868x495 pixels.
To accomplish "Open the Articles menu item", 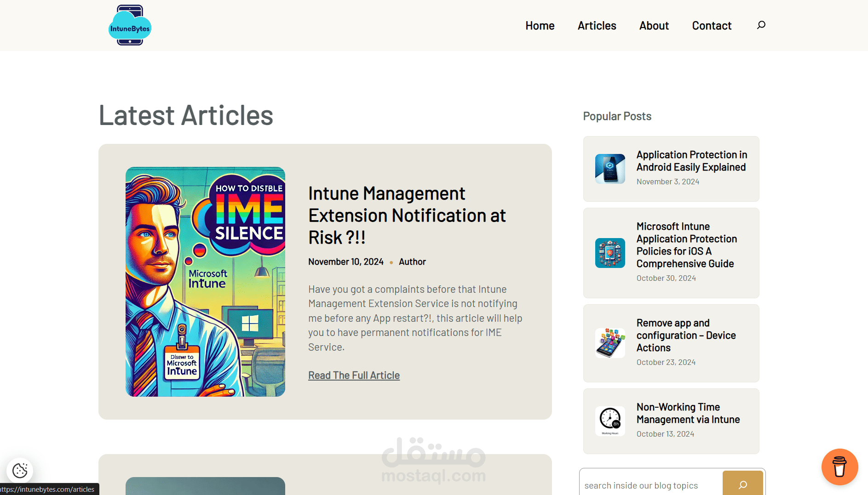I will tap(597, 26).
